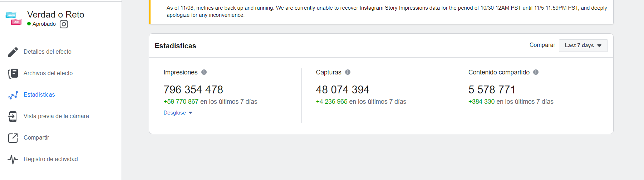
Task: Open the Last 7 days dropdown
Action: coord(583,45)
